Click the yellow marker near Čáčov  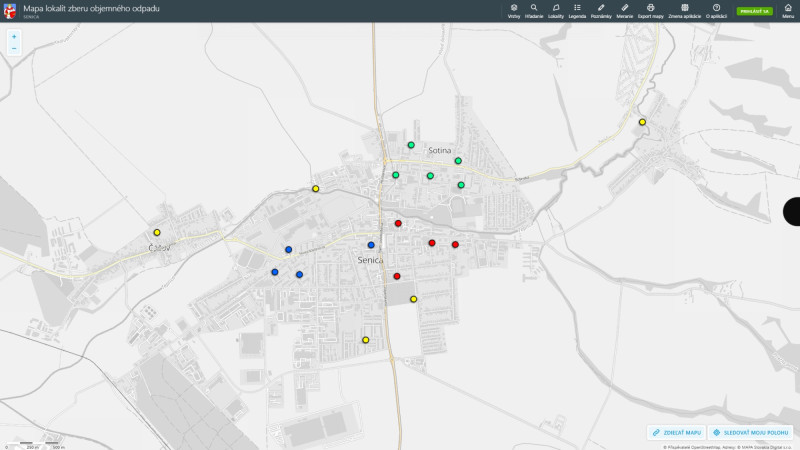(157, 233)
